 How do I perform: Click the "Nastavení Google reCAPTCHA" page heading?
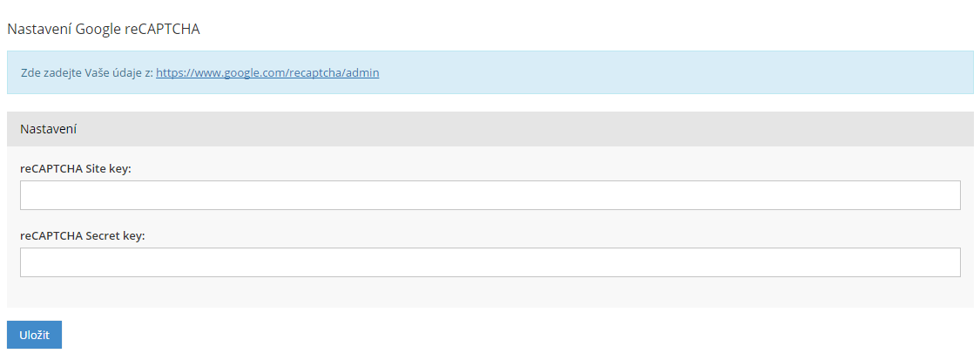tap(104, 30)
